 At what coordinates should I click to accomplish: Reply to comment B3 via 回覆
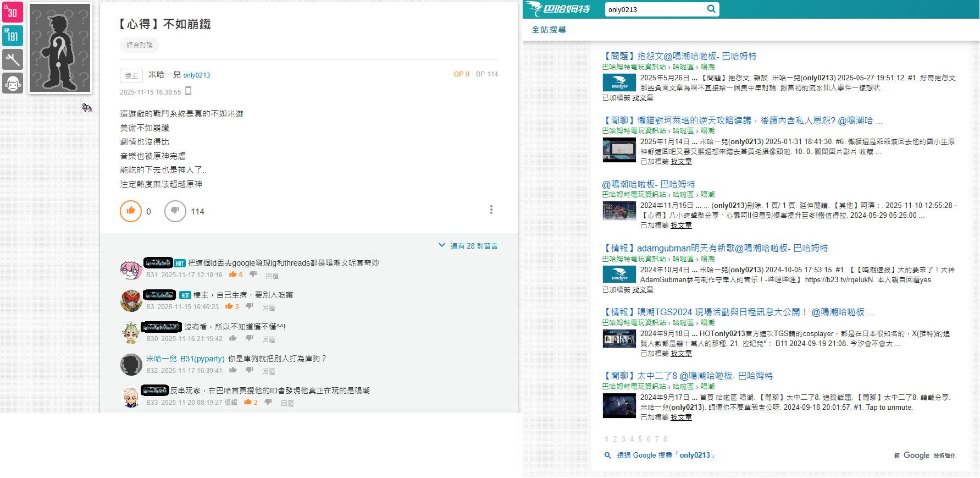click(x=268, y=307)
